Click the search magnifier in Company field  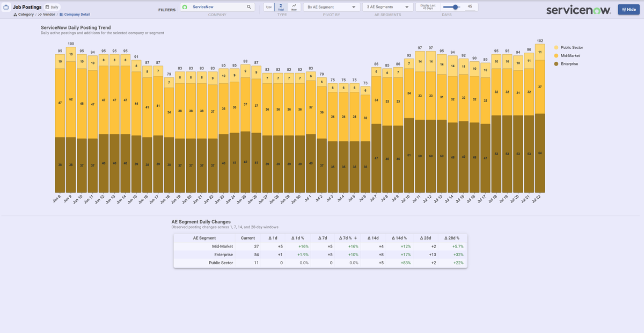coord(249,7)
